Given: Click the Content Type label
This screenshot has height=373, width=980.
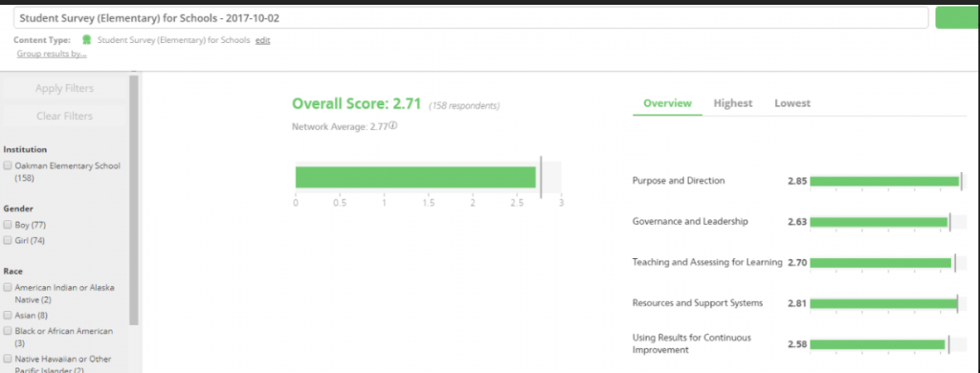Looking at the screenshot, I should coord(42,40).
